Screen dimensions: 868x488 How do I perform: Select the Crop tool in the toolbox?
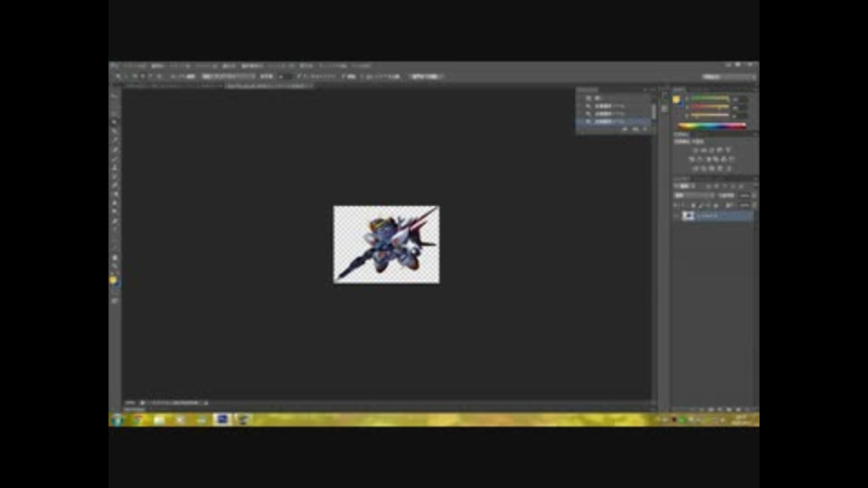click(x=115, y=132)
